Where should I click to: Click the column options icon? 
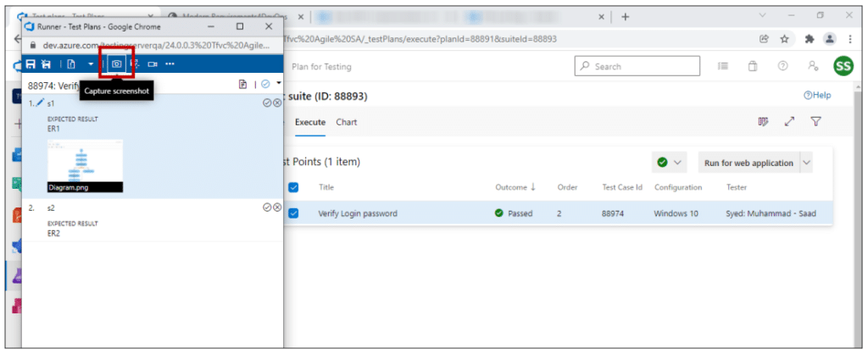tap(764, 122)
